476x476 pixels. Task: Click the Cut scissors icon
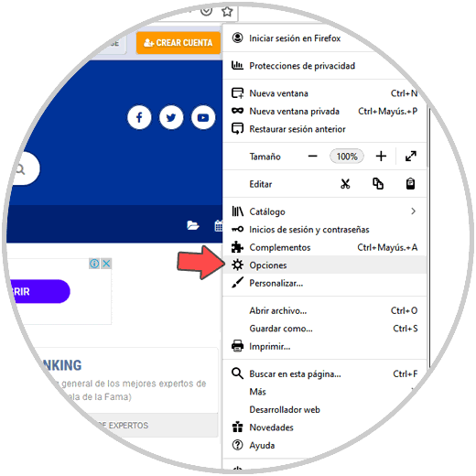(345, 184)
